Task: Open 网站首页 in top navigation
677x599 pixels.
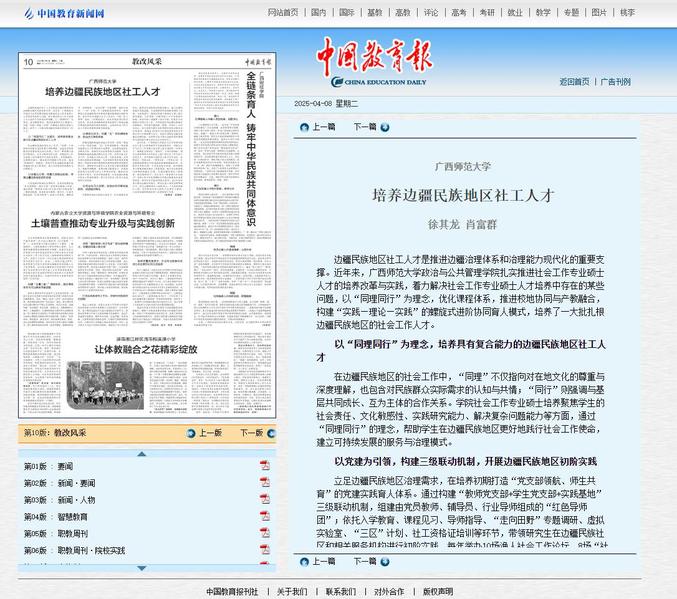Action: (x=283, y=13)
